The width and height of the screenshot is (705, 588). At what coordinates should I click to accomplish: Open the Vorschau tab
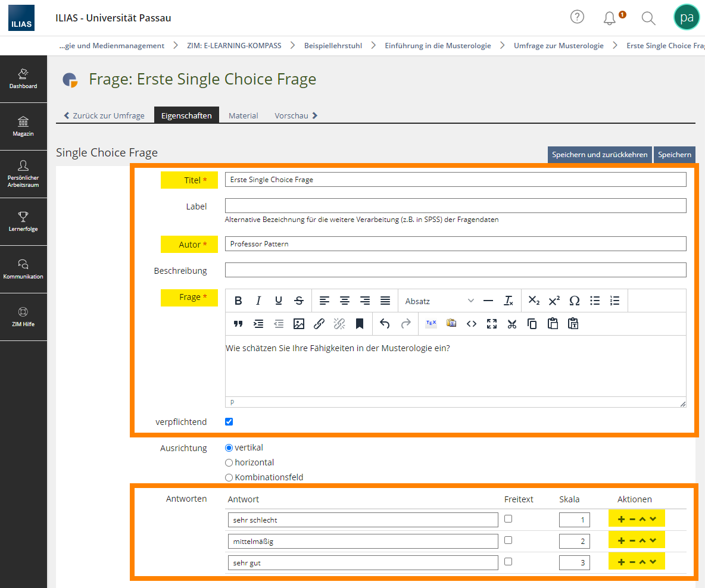(296, 115)
